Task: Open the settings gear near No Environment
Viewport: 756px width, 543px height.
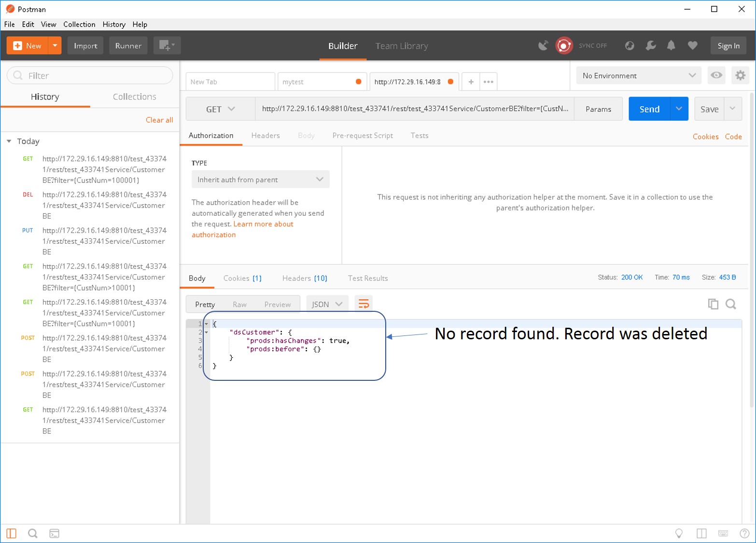Action: click(740, 75)
